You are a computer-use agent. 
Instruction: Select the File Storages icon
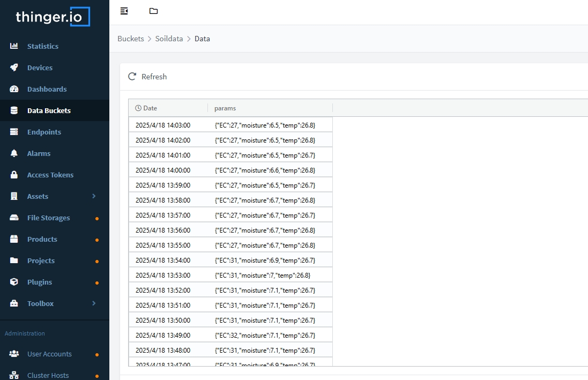[13, 218]
